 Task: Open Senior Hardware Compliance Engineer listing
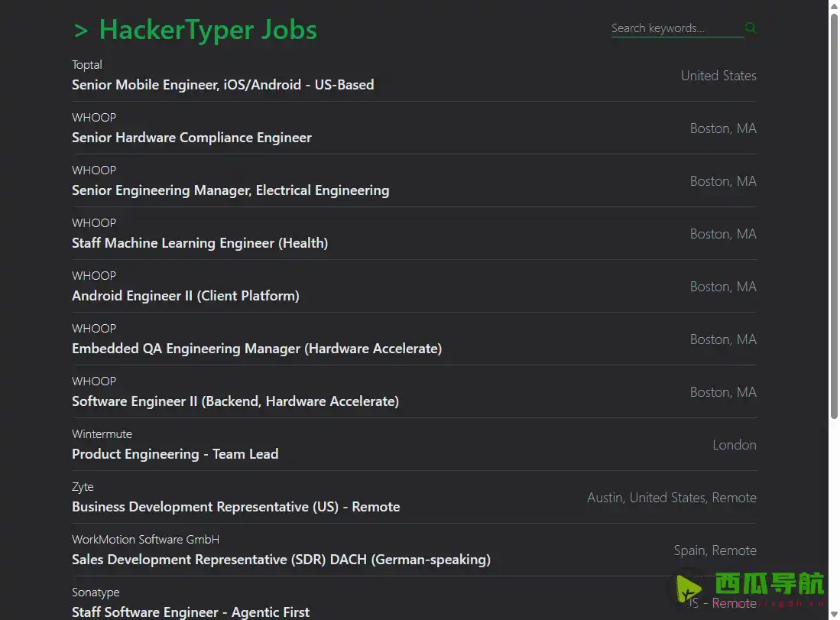pyautogui.click(x=192, y=138)
